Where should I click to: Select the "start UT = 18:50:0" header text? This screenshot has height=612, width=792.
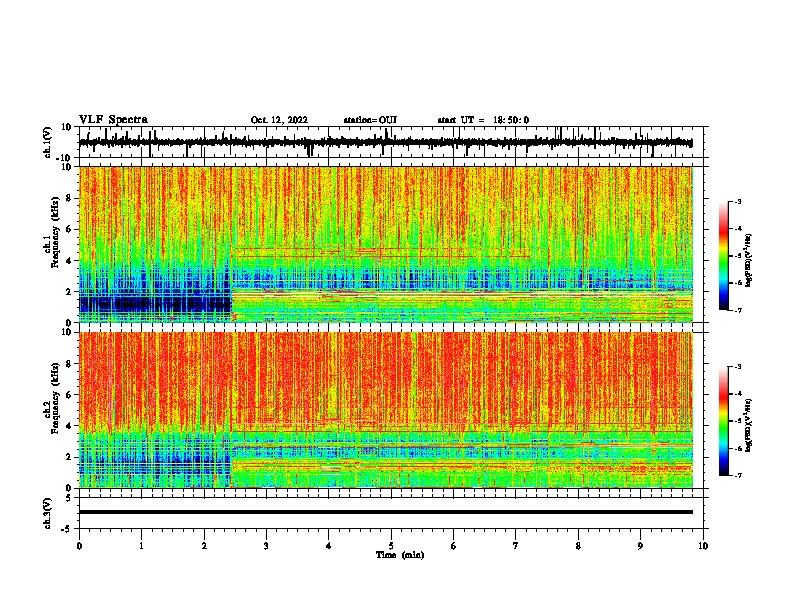pyautogui.click(x=483, y=120)
